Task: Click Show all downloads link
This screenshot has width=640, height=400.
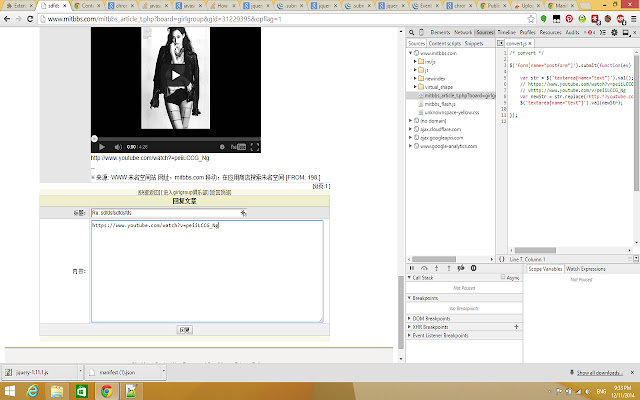Action: [600, 373]
